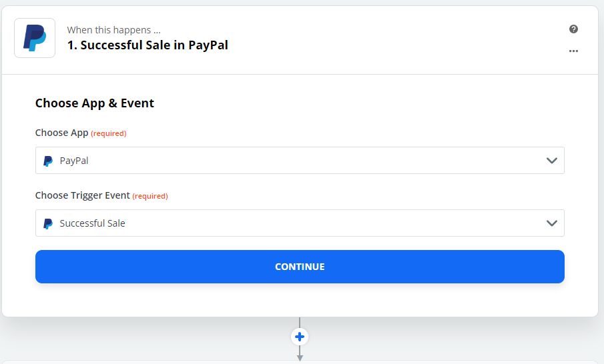Expand the Choose Trigger Event dropdown chevron
604x364 pixels.
coord(551,223)
